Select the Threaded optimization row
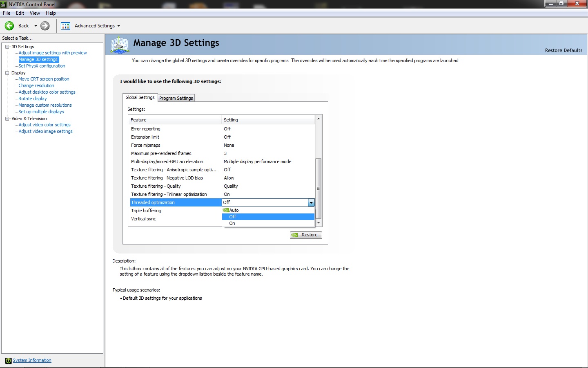This screenshot has width=588, height=368. pyautogui.click(x=176, y=202)
